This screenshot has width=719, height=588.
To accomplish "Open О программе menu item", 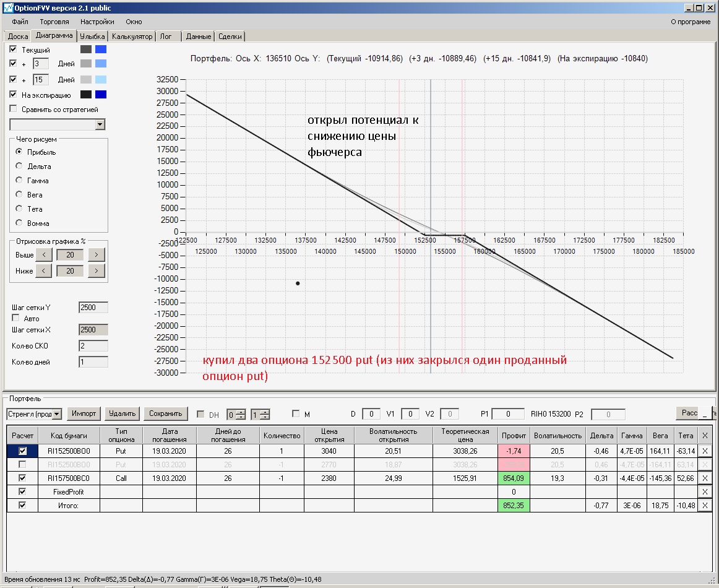I will click(691, 22).
